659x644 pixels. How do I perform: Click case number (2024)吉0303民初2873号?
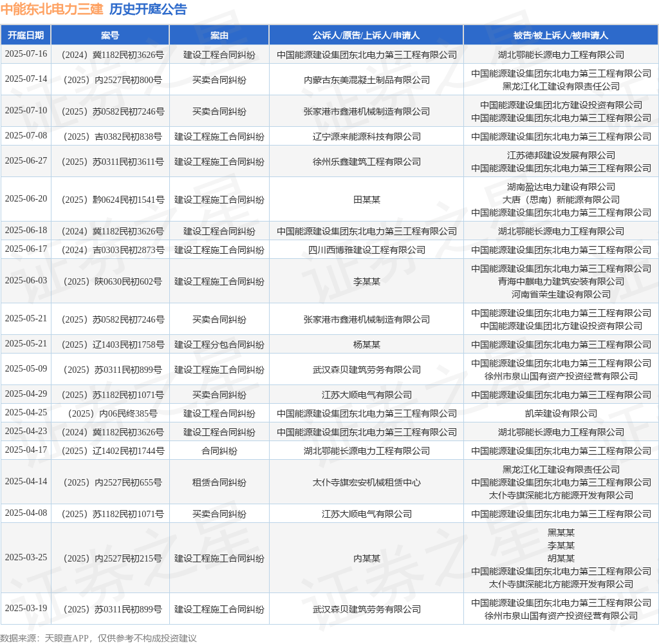[x=113, y=251]
